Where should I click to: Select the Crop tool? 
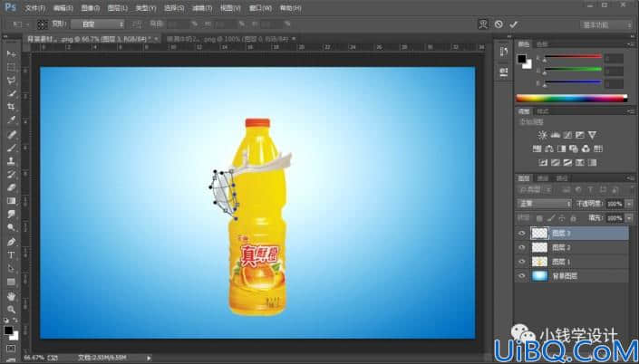pyautogui.click(x=11, y=107)
